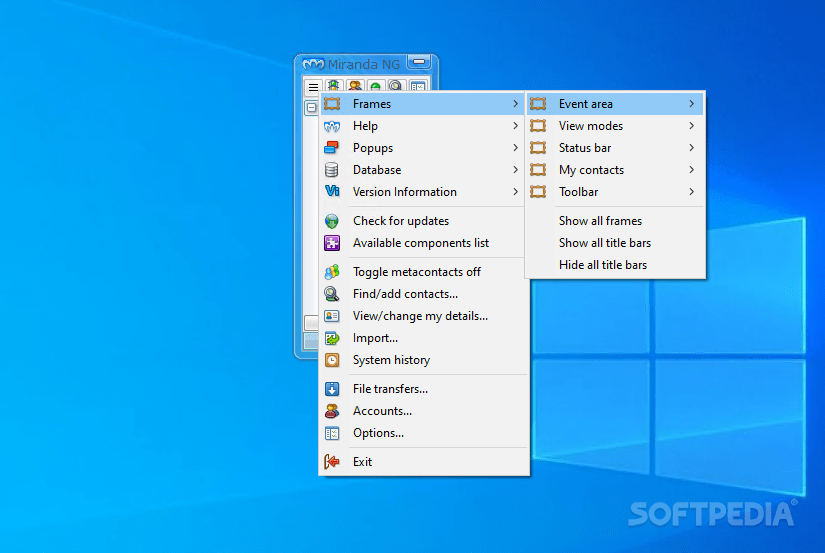Select Hide all title bars
This screenshot has height=553, width=825.
pyautogui.click(x=615, y=265)
